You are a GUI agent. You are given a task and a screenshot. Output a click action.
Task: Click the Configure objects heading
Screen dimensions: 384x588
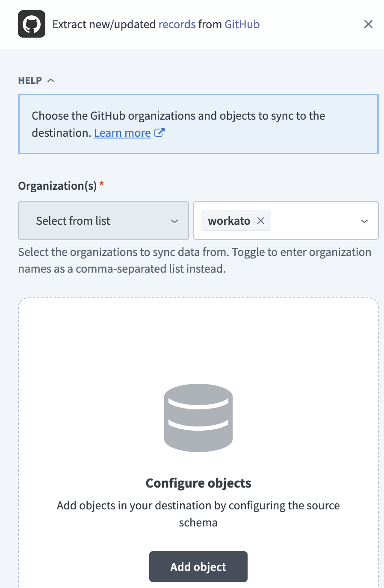[x=198, y=483]
